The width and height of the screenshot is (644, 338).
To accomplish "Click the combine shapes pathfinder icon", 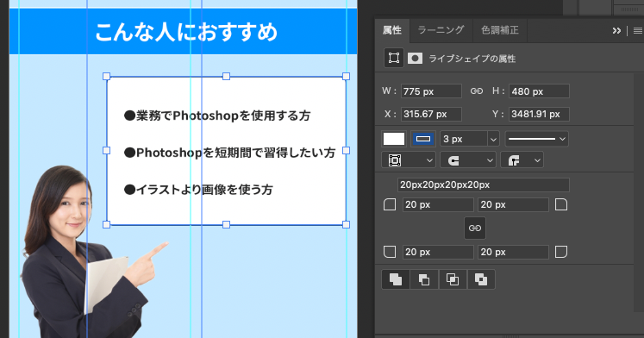I will coord(396,279).
